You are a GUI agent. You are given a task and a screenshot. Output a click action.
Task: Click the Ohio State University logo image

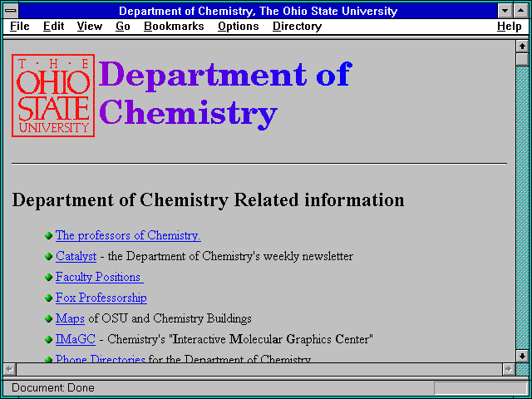click(53, 96)
